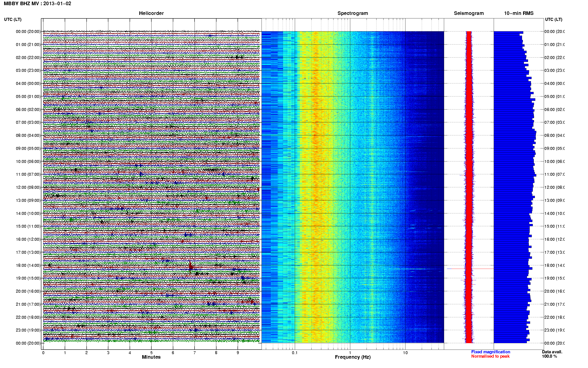Select the "0" tick on the Minutes axis
Screen dimensions: 588x368
coord(43,353)
